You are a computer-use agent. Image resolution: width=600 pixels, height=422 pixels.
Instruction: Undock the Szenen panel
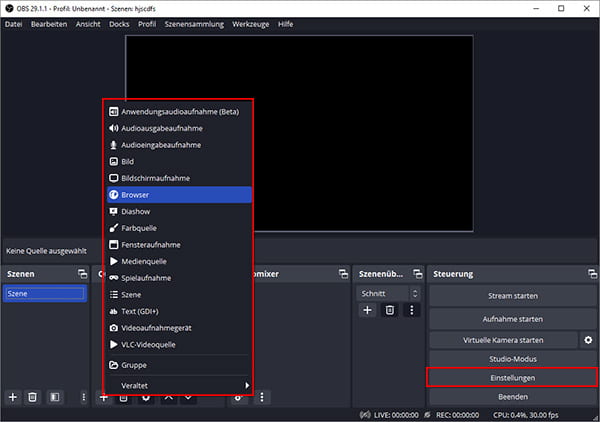[82, 274]
